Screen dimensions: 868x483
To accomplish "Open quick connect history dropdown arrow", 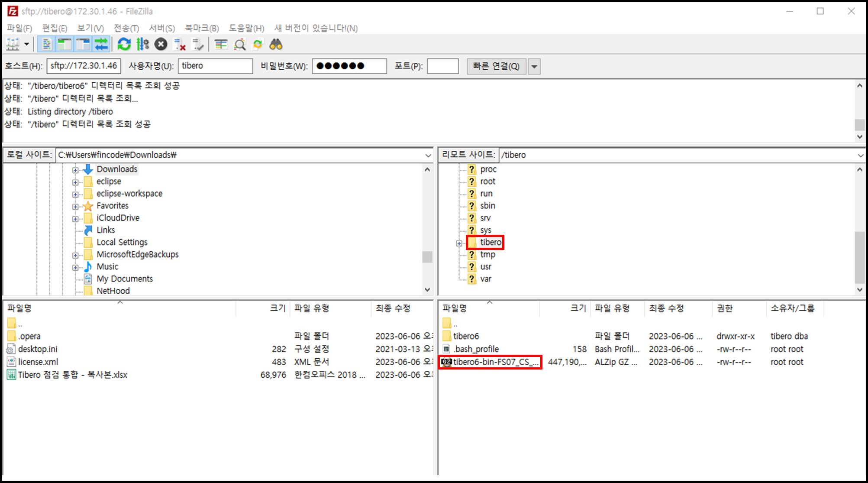I will tap(534, 66).
